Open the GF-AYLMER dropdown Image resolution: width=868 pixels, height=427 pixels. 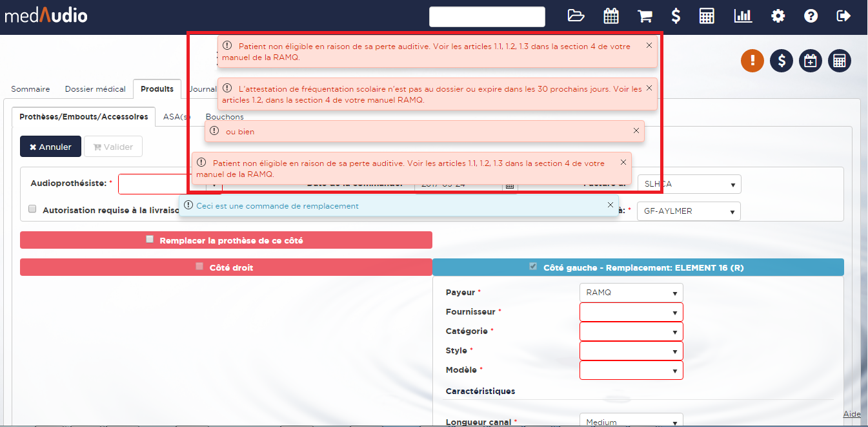pos(688,211)
